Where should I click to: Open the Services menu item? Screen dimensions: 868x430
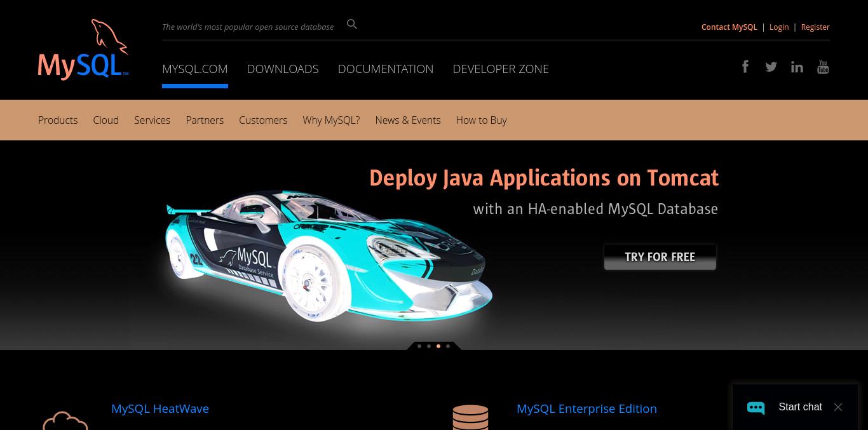click(x=152, y=120)
